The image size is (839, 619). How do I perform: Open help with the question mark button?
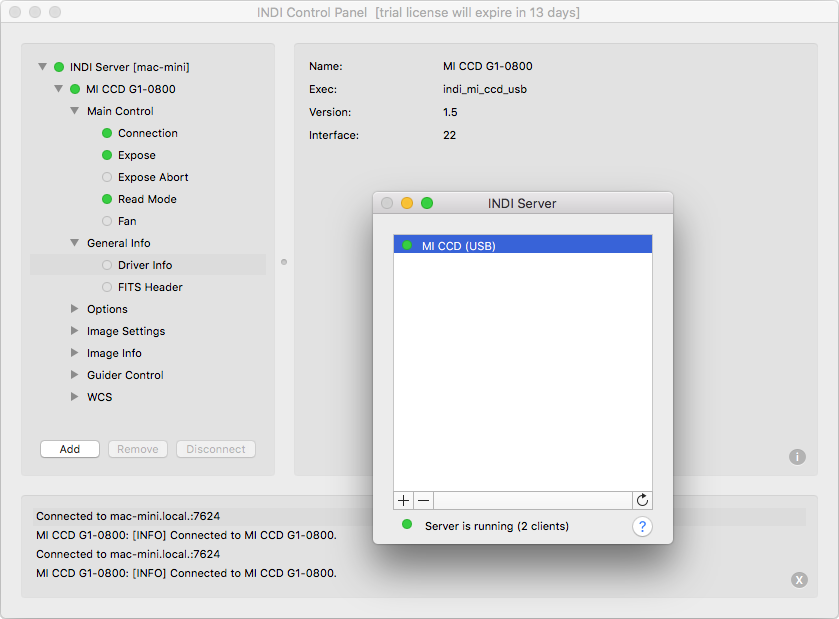(x=642, y=527)
